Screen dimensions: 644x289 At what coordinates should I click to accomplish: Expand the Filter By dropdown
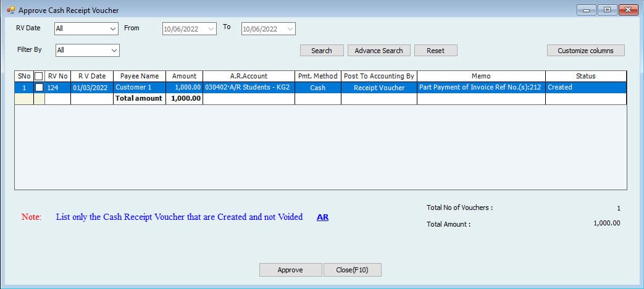(x=114, y=50)
